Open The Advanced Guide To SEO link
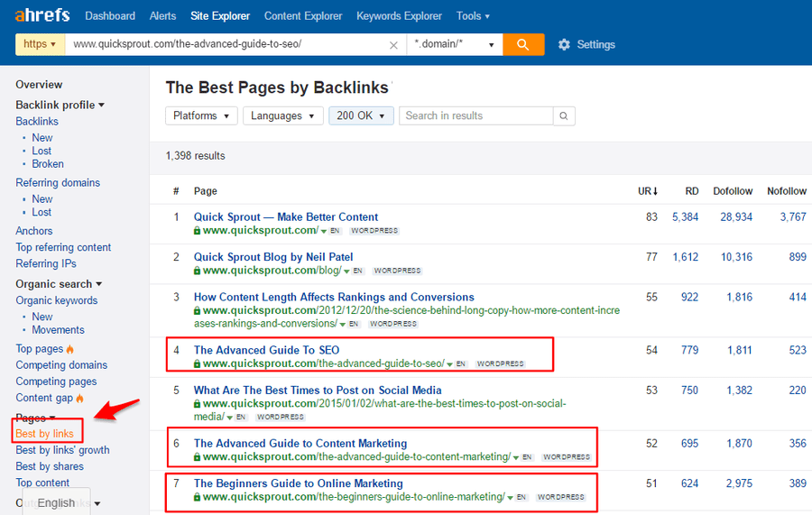The width and height of the screenshot is (812, 515). (x=266, y=350)
